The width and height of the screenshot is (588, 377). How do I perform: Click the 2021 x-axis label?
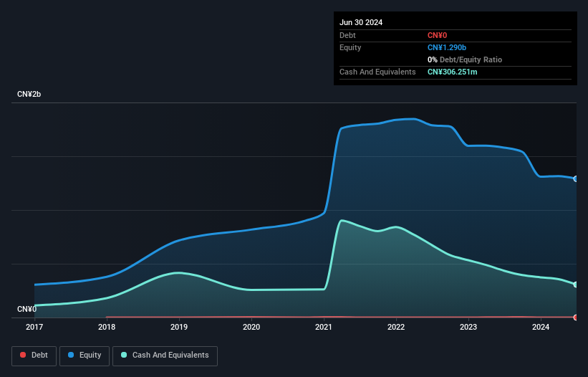click(x=324, y=327)
